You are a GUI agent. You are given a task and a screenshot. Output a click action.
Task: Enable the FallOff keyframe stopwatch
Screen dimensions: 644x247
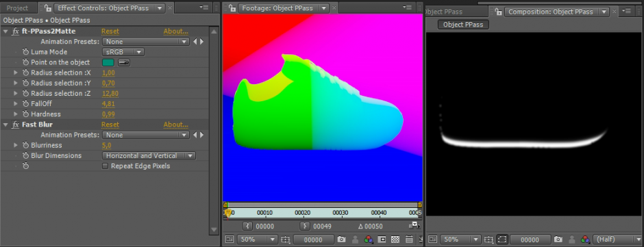coord(26,104)
